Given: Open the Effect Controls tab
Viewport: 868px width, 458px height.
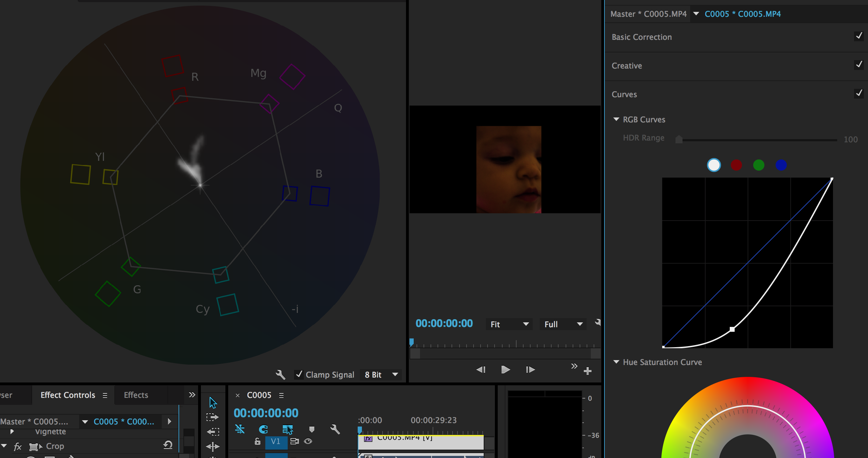Looking at the screenshot, I should 68,395.
